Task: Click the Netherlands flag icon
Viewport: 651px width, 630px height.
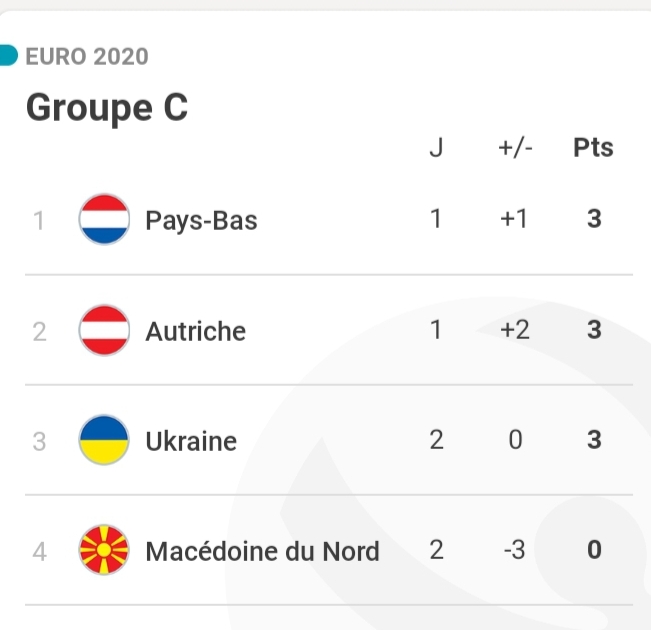Action: pos(104,219)
